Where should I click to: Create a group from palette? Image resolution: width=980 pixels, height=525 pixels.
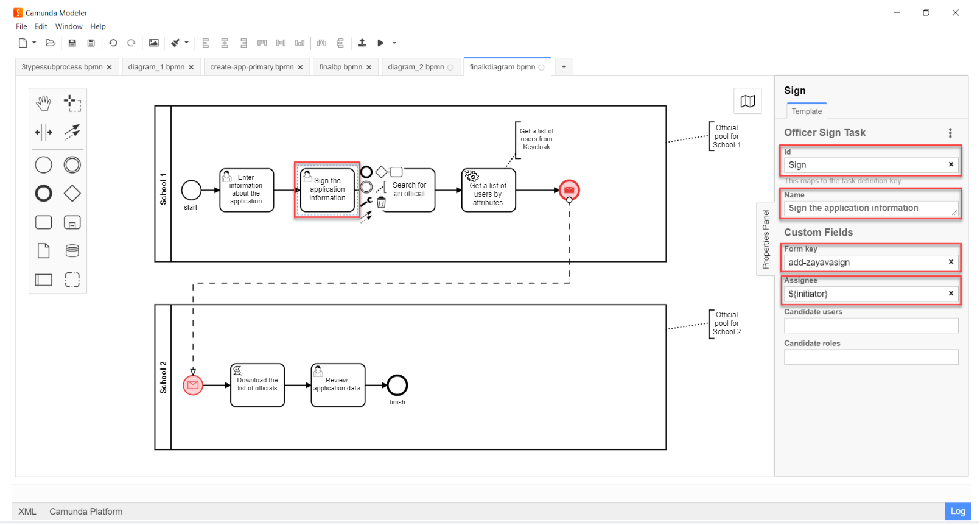(x=72, y=280)
